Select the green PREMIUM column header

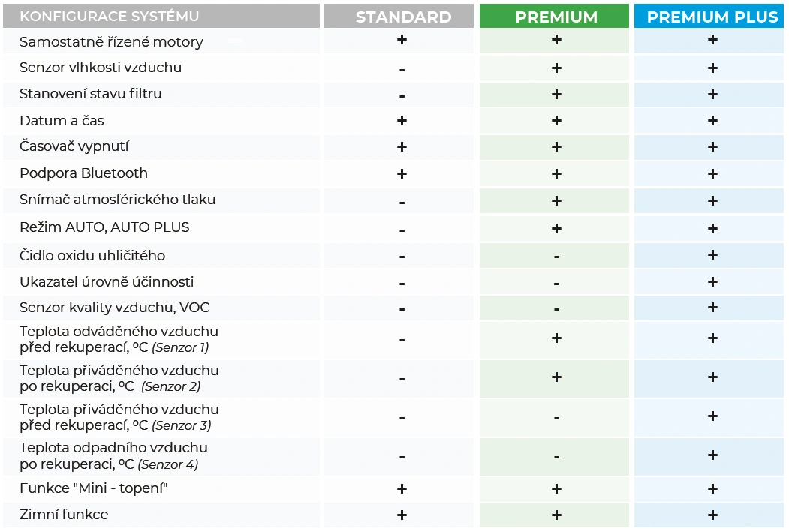556,17
